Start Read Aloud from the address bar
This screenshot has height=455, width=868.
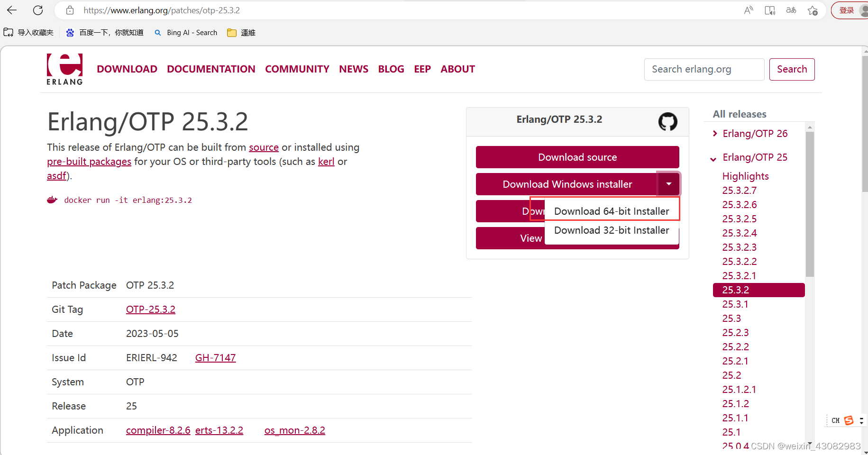point(748,10)
